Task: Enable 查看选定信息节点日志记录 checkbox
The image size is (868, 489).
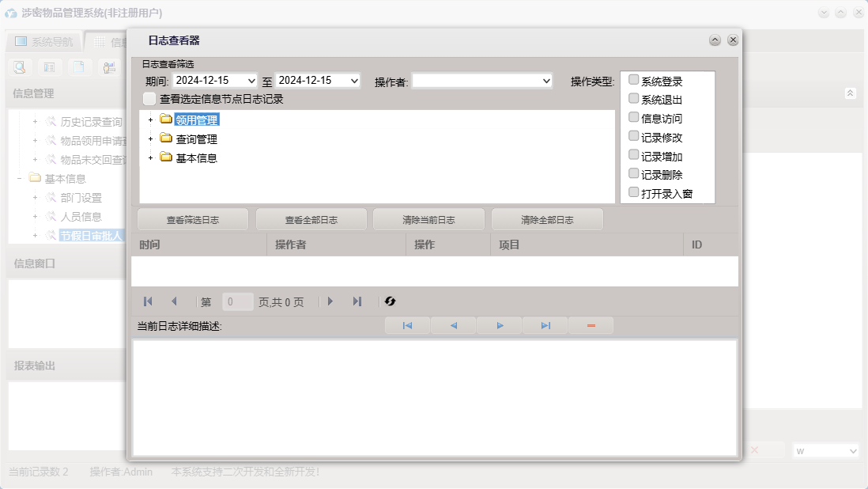Action: pyautogui.click(x=149, y=99)
